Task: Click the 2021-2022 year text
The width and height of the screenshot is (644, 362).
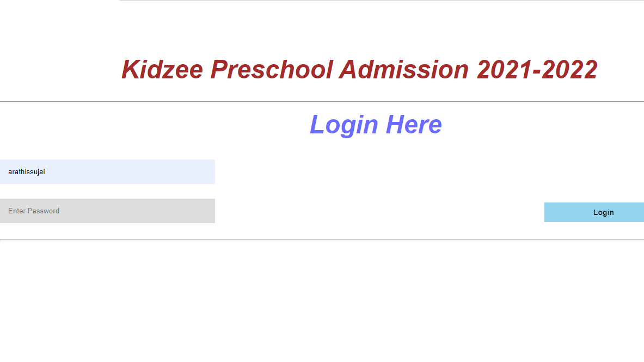Action: 537,70
